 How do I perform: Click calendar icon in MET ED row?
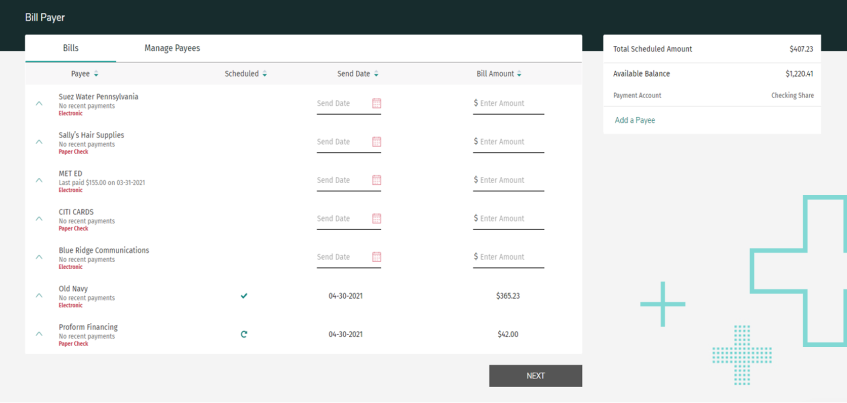(377, 180)
